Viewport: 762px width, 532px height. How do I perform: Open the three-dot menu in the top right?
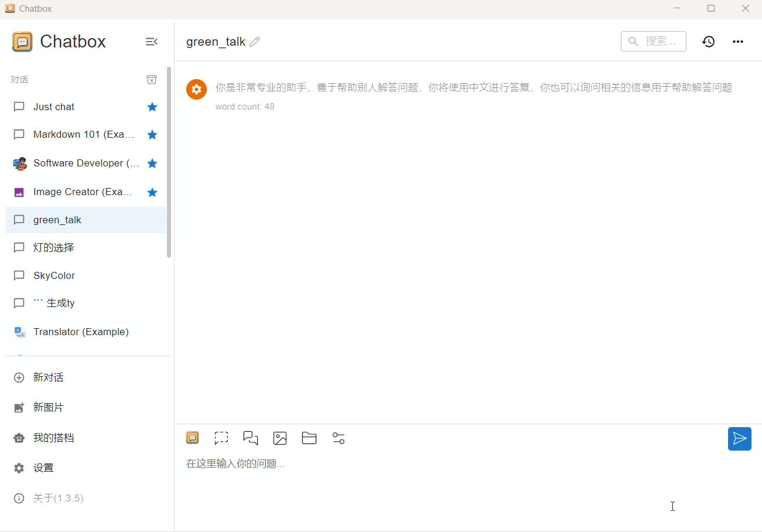coord(737,41)
